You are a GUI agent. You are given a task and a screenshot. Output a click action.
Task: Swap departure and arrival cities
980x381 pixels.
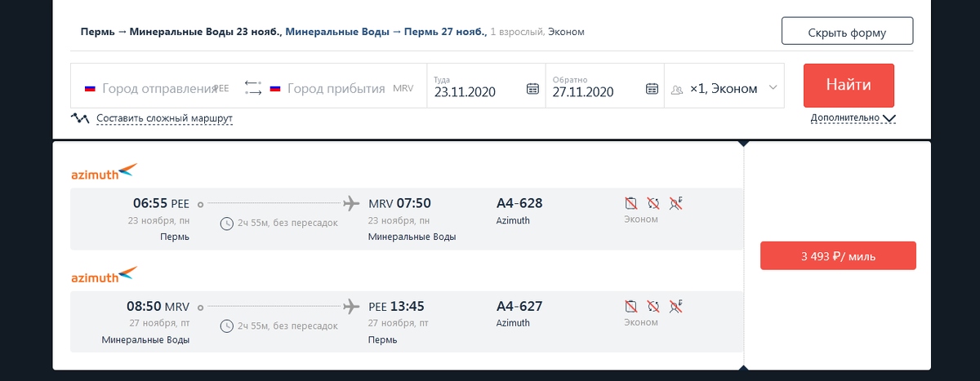[252, 88]
